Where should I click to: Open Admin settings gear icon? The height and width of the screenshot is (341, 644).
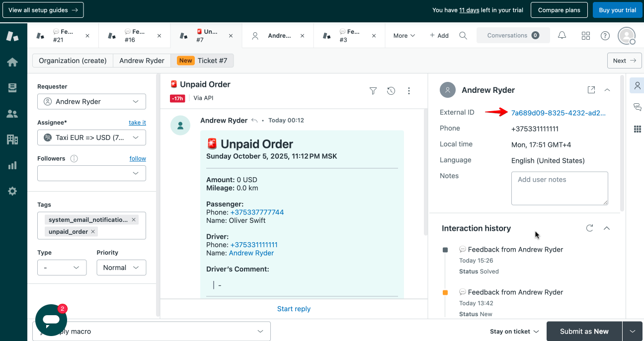point(12,191)
